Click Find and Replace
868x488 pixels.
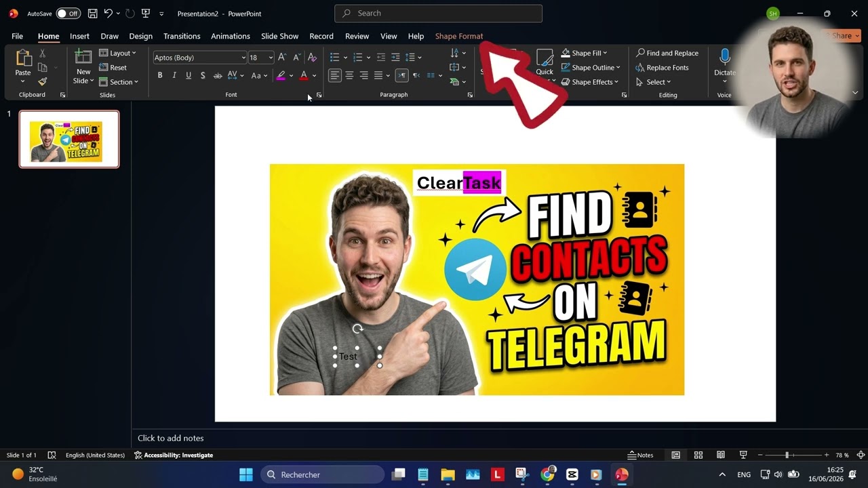[667, 53]
